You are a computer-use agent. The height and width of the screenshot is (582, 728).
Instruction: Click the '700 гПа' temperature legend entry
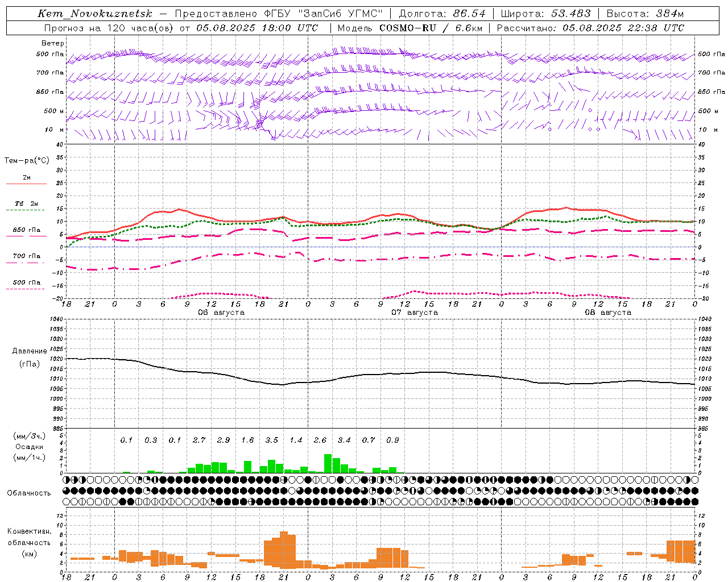click(26, 256)
